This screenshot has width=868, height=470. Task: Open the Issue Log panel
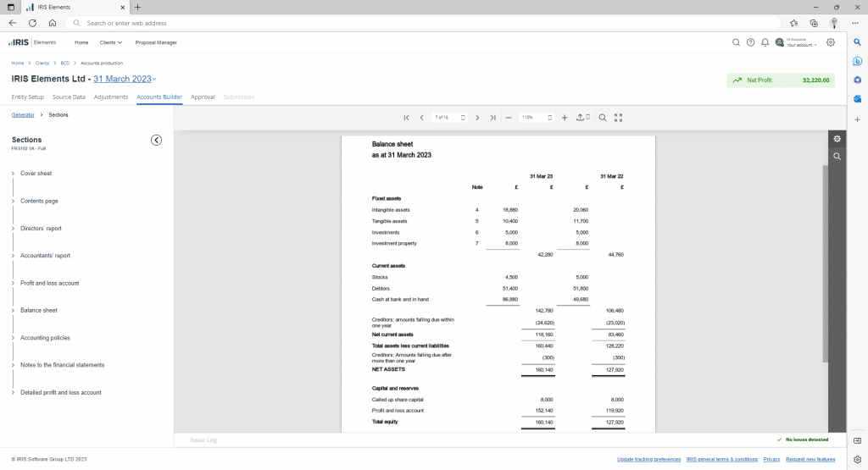click(x=203, y=440)
